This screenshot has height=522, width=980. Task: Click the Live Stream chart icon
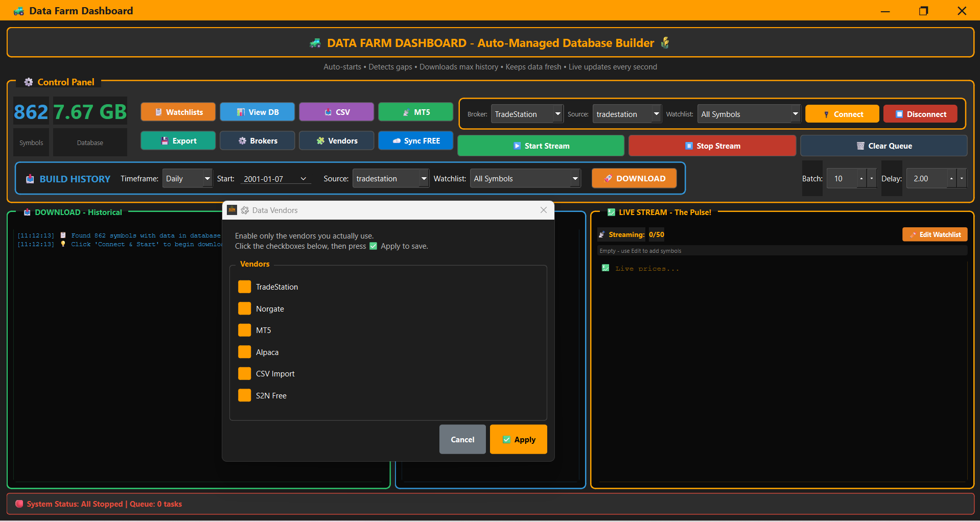click(x=611, y=212)
